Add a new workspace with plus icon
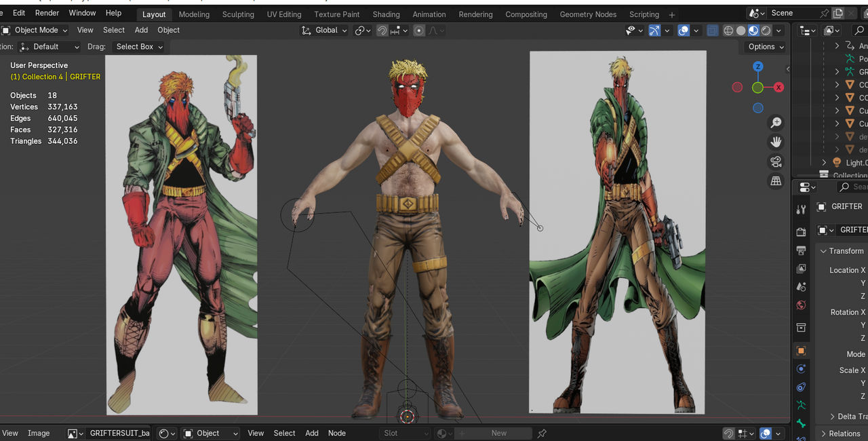Viewport: 868px width, 441px height. pos(672,14)
